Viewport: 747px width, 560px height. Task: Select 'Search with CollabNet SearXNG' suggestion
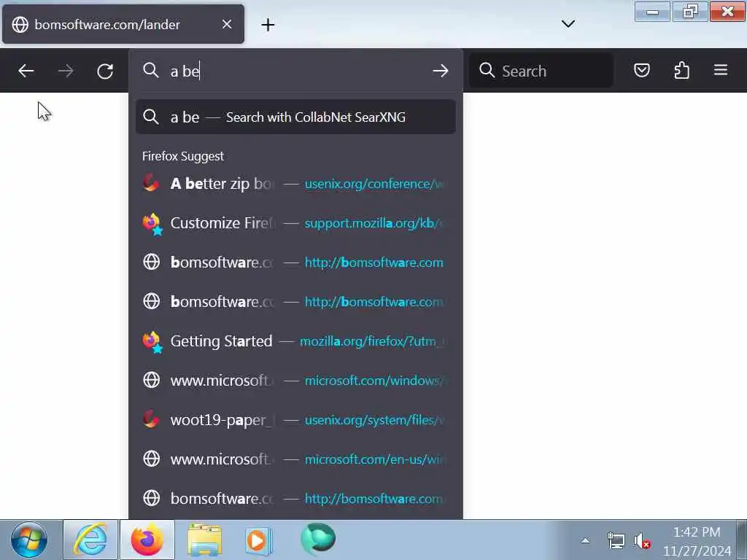[x=295, y=117]
